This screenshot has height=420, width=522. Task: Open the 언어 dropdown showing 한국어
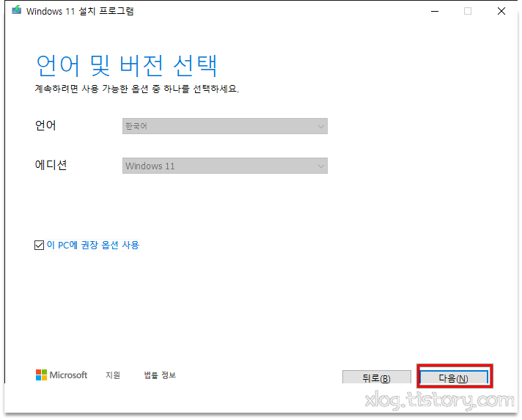pos(225,126)
